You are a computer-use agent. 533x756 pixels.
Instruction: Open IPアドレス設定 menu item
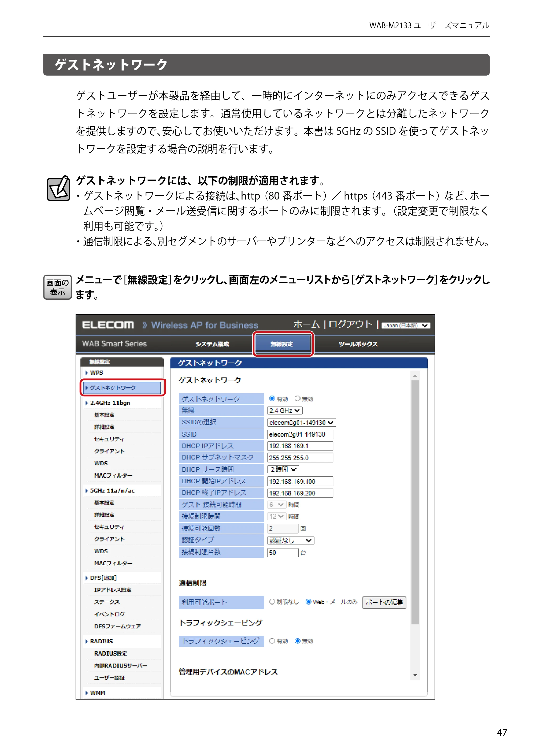pyautogui.click(x=113, y=590)
